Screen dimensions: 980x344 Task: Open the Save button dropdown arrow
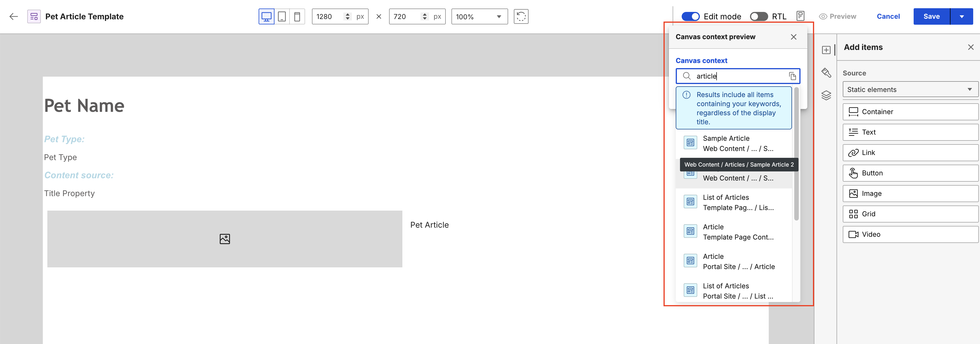961,16
